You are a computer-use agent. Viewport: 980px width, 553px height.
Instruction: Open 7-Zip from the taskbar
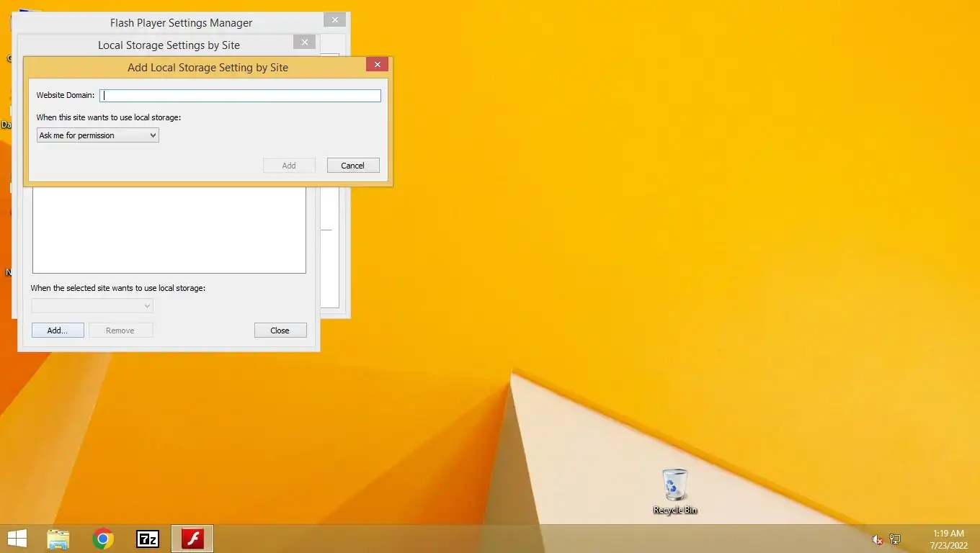pos(148,539)
